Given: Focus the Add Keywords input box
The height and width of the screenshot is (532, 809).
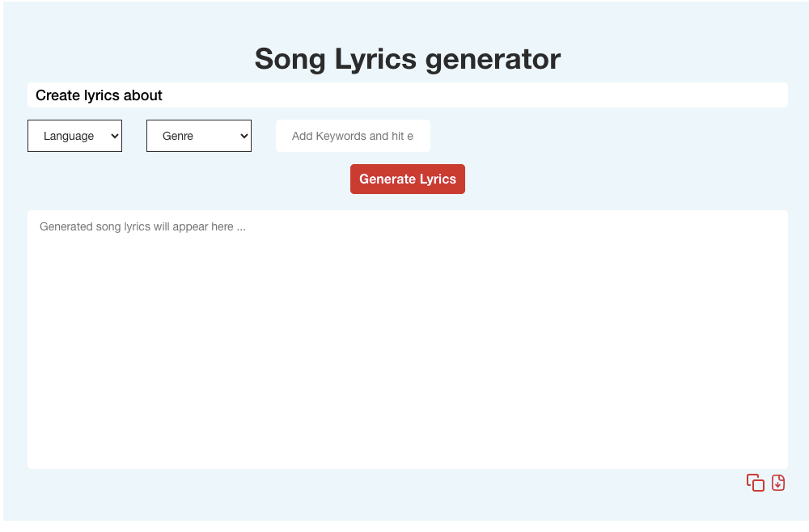Looking at the screenshot, I should tap(353, 136).
